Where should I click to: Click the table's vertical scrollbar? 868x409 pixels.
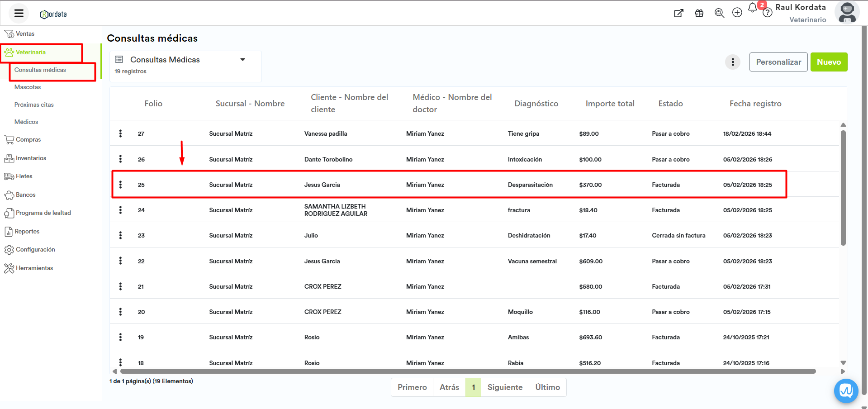[x=843, y=188]
